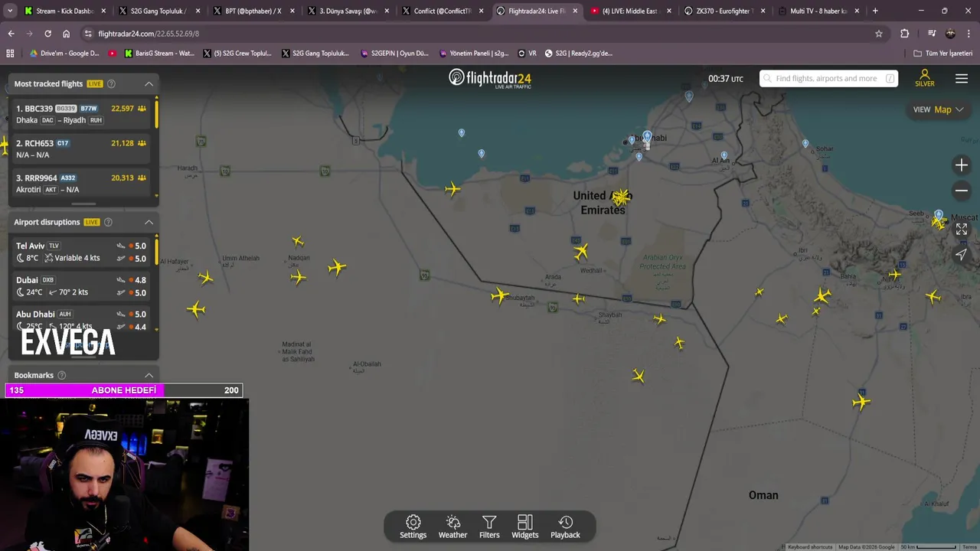Open Yönetim Paneli bookmark
The width and height of the screenshot is (980, 551).
tap(474, 54)
